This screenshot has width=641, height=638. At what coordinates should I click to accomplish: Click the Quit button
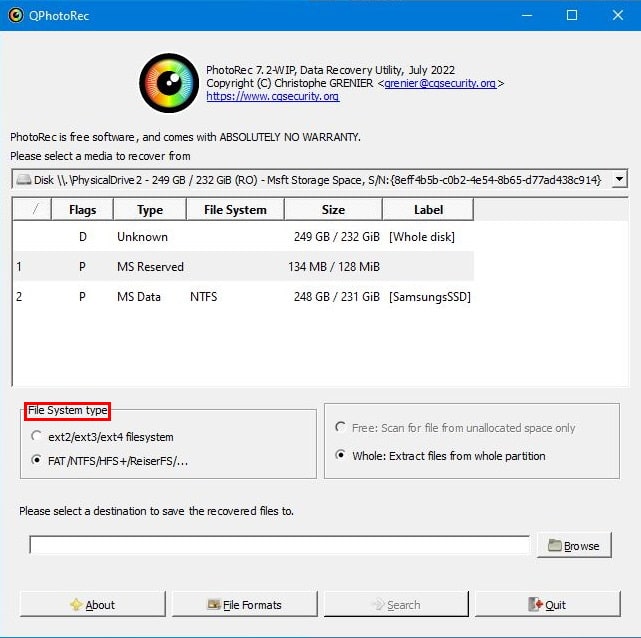[x=548, y=604]
